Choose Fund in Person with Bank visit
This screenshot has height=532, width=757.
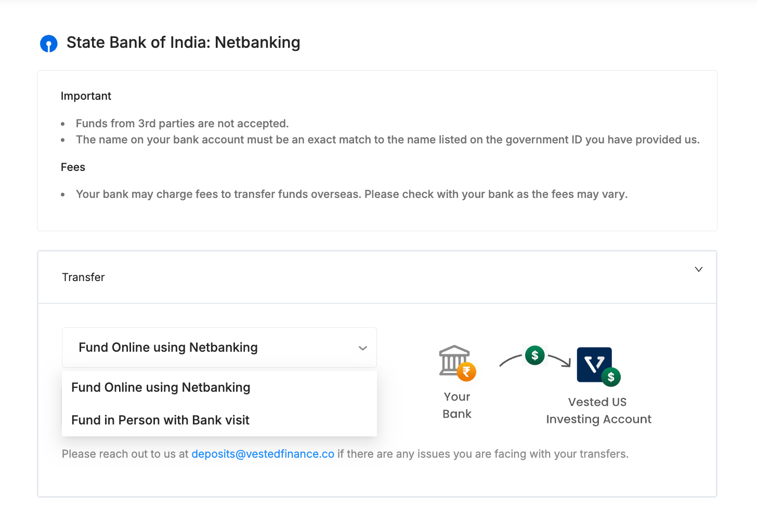(x=160, y=420)
